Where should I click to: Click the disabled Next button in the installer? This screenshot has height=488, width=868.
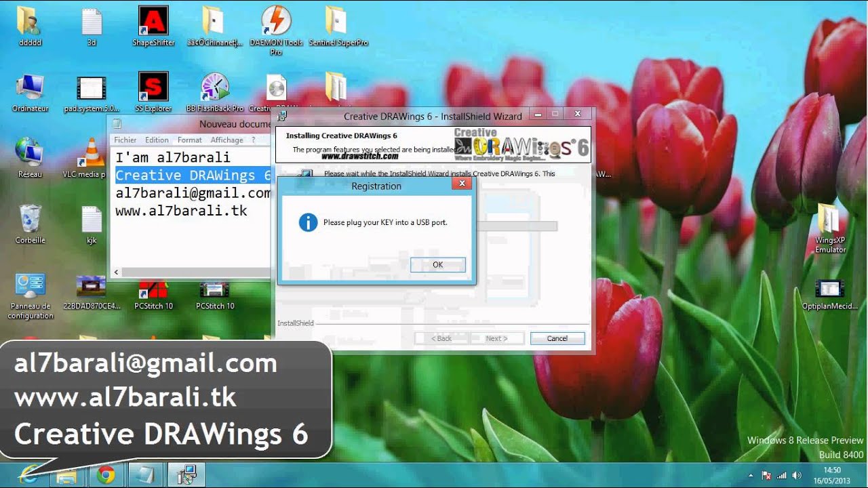click(x=497, y=338)
